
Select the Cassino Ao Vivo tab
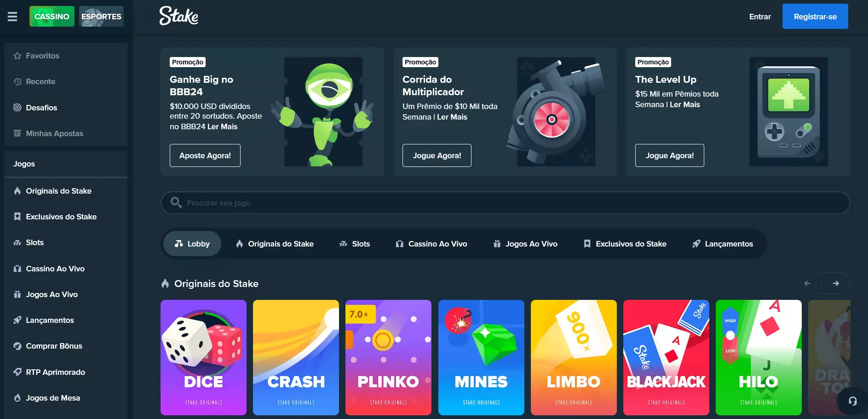click(x=431, y=244)
